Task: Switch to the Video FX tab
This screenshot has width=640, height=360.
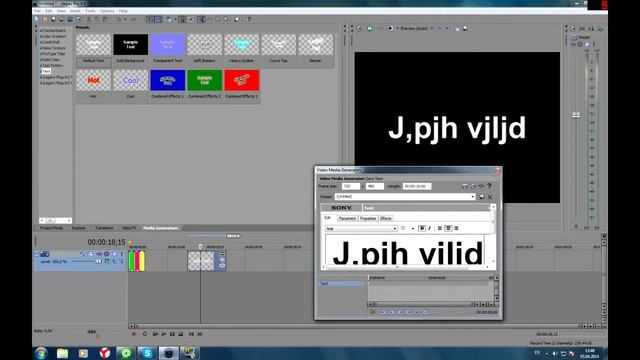Action: (x=129, y=228)
